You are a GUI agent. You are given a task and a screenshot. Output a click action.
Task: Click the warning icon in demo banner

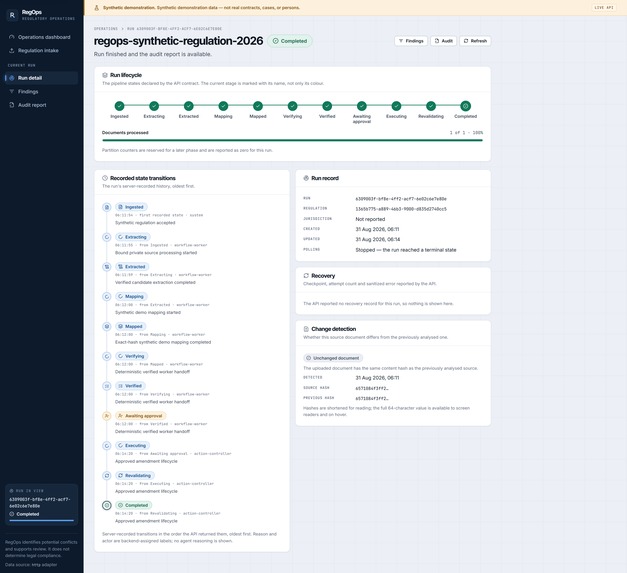click(96, 8)
